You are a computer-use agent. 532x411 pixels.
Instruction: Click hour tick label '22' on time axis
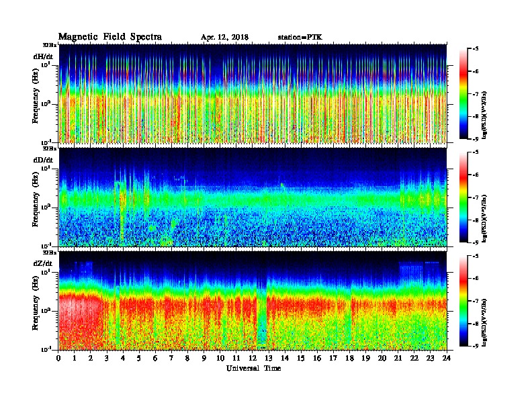(x=414, y=358)
